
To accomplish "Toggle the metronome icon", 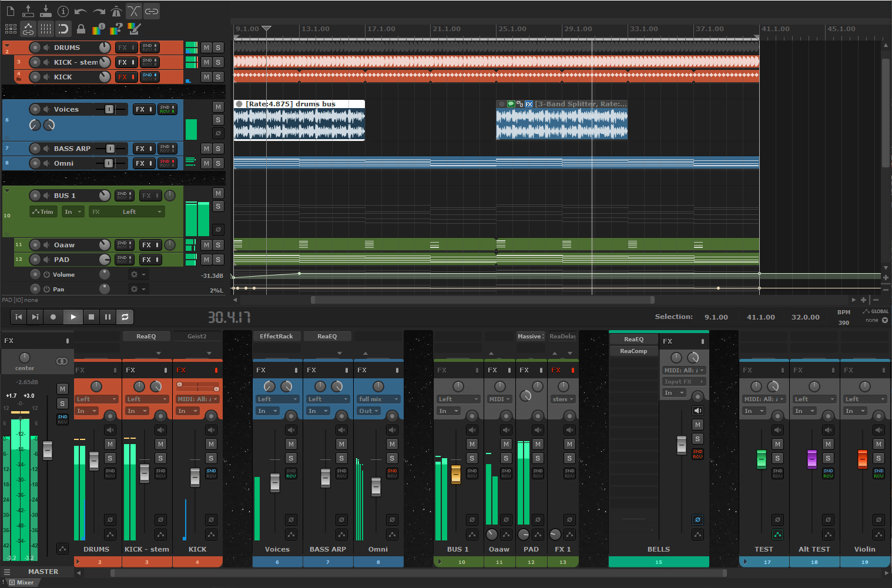I will click(x=116, y=11).
